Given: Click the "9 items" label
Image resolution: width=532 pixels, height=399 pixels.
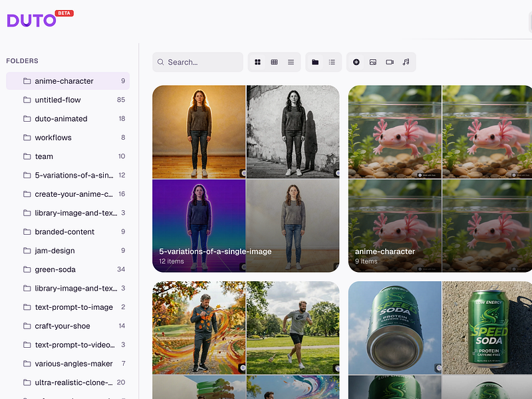Looking at the screenshot, I should 366,261.
